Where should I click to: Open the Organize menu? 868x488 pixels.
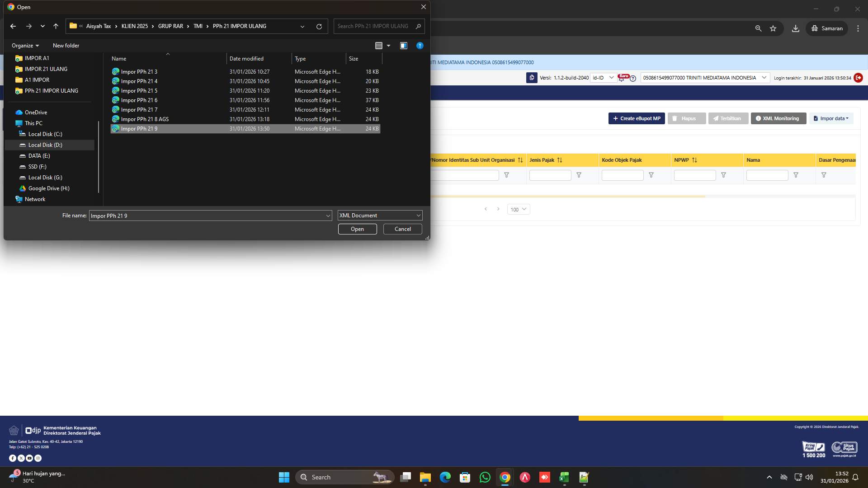click(x=25, y=46)
